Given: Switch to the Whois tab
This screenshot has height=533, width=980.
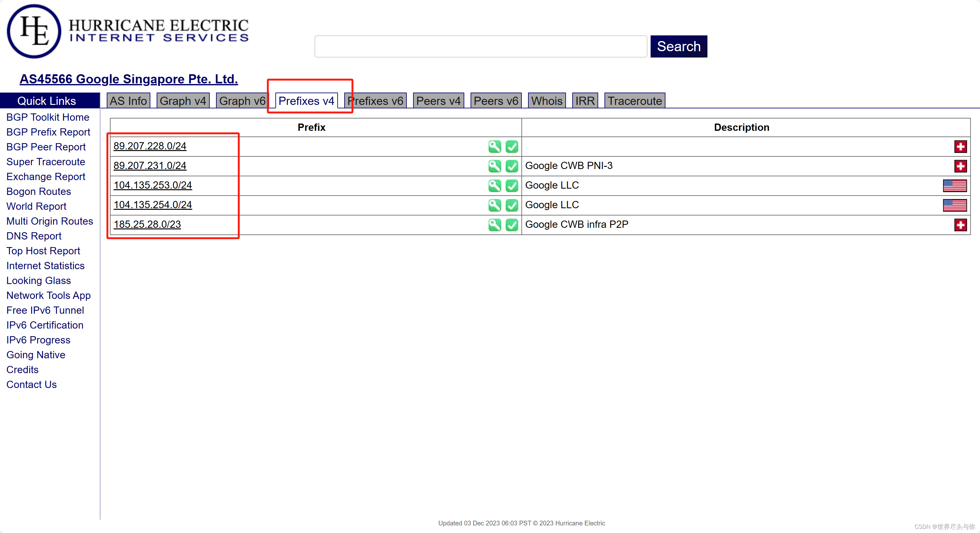Looking at the screenshot, I should [x=547, y=101].
